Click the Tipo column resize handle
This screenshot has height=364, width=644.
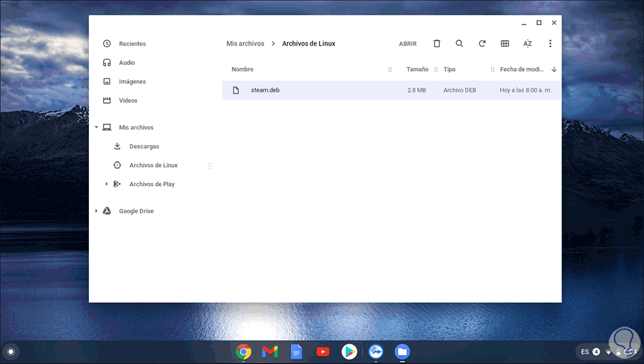[493, 70]
